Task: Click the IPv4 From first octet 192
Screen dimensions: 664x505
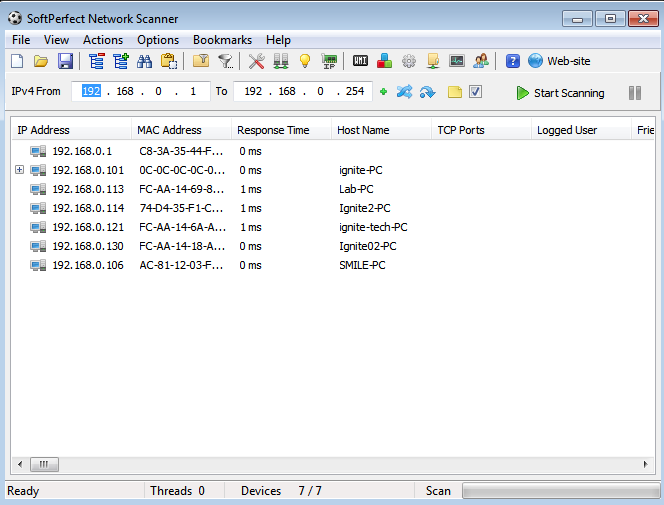Action: [91, 91]
